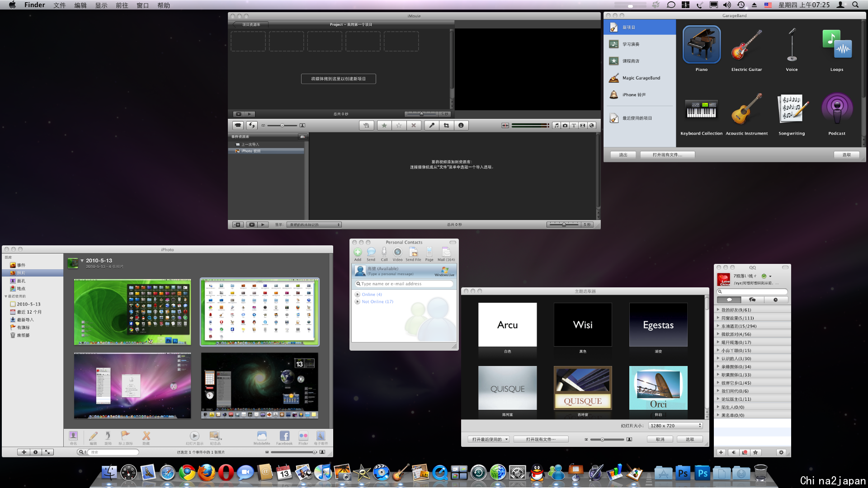Select Voice project in GarageBand
The width and height of the screenshot is (868, 488).
(792, 49)
